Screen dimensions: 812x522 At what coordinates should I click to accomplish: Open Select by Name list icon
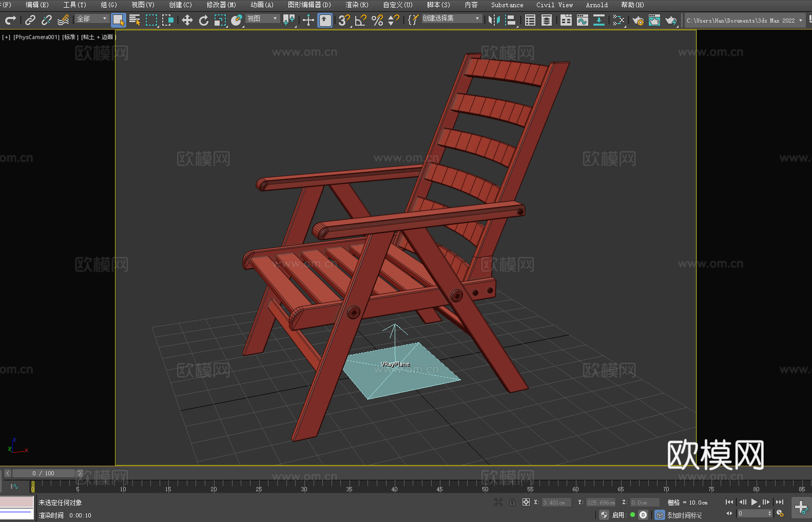click(135, 20)
